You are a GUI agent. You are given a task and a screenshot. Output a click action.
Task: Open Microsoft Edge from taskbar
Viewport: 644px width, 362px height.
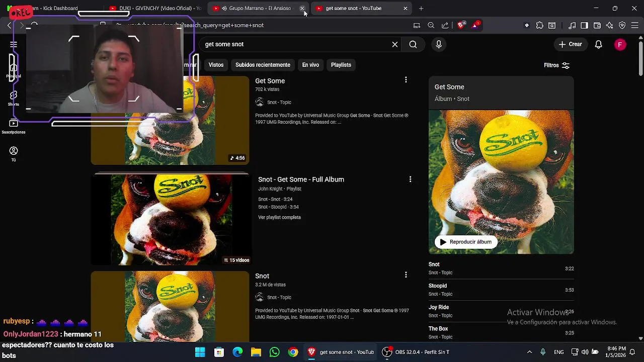point(237,352)
